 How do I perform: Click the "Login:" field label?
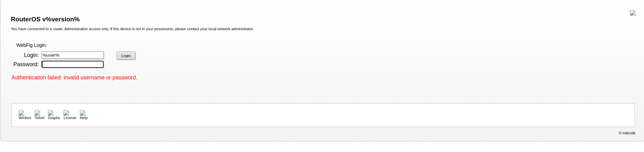31,55
